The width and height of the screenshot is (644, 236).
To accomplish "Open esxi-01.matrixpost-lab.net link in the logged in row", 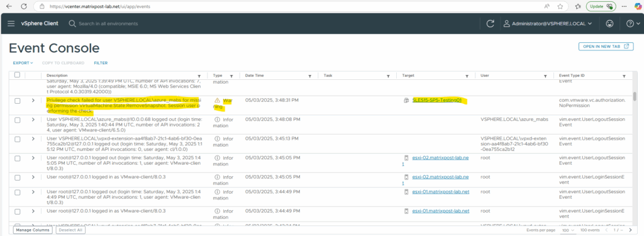I will (x=441, y=211).
